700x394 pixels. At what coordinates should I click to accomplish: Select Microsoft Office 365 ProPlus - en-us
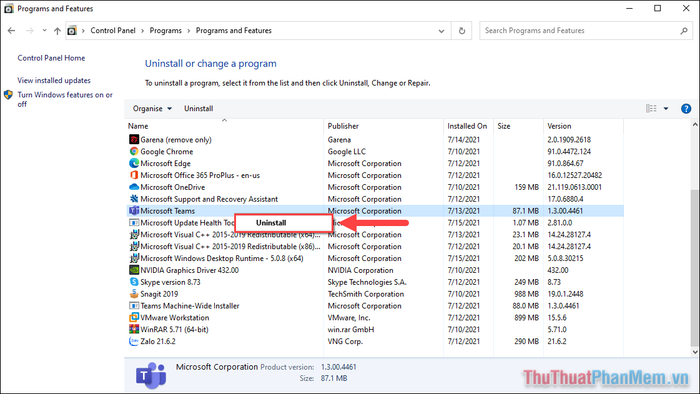coord(200,175)
